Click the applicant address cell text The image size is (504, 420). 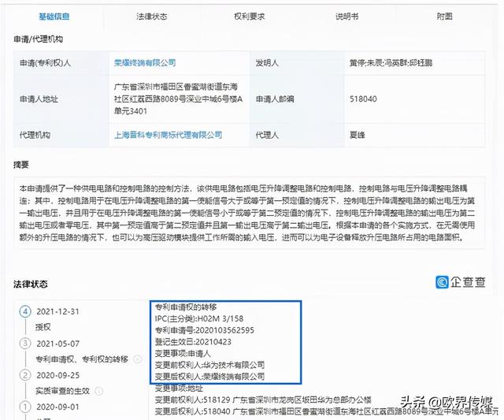pyautogui.click(x=179, y=98)
